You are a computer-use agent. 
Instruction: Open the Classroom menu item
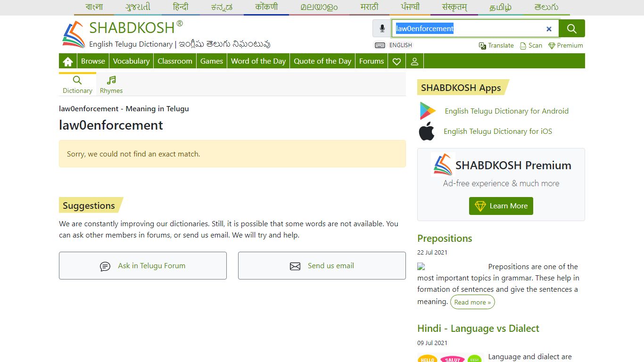click(x=175, y=61)
